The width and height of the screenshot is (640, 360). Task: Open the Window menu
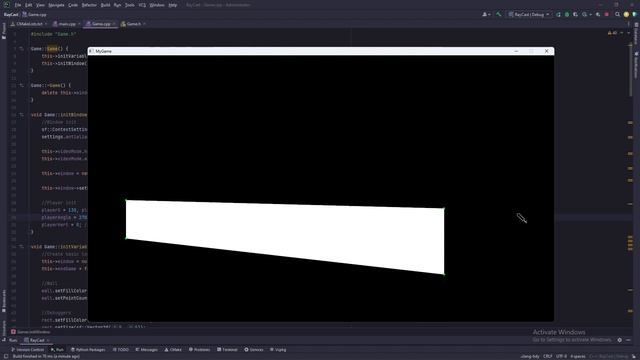tap(157, 5)
